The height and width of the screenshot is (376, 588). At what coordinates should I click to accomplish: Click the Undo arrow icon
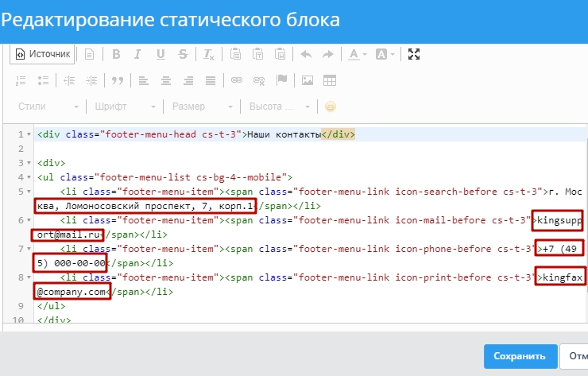coord(306,55)
